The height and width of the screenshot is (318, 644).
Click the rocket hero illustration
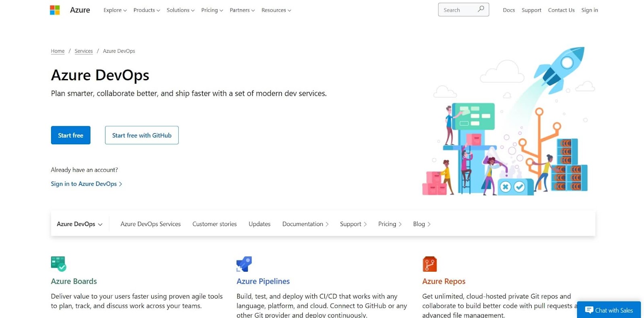tap(509, 121)
